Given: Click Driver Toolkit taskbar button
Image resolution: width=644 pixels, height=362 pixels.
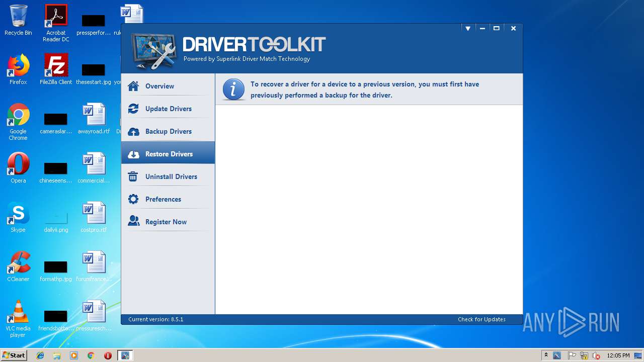Looking at the screenshot, I should coord(125,355).
